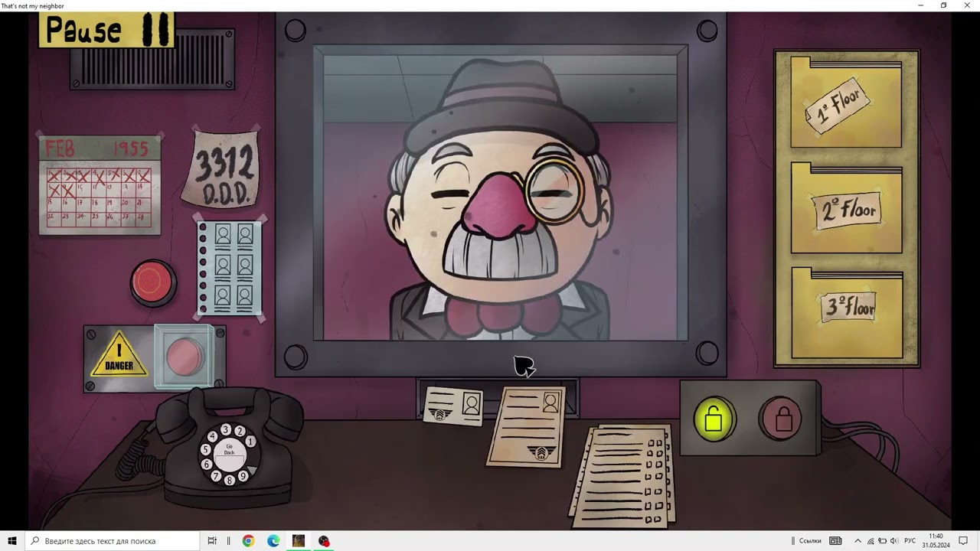
Task: Push the green unlock door button
Action: (714, 419)
